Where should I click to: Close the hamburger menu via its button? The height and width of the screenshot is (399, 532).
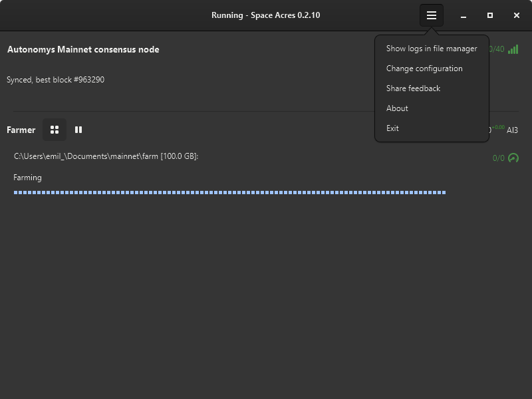pos(432,15)
